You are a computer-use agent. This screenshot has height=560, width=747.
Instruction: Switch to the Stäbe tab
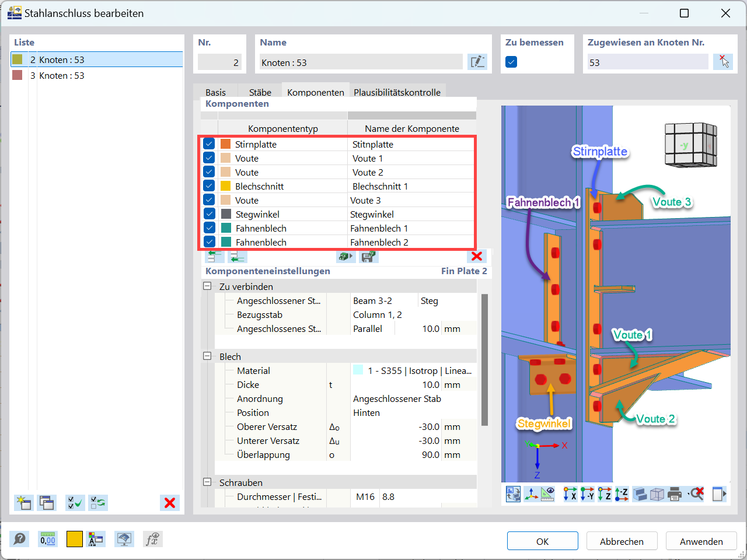pos(260,92)
